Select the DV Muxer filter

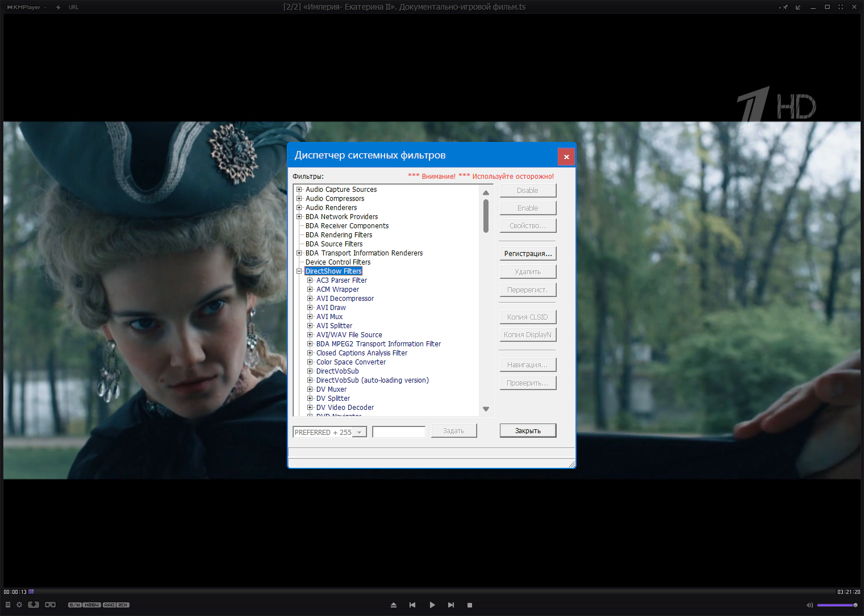point(332,389)
